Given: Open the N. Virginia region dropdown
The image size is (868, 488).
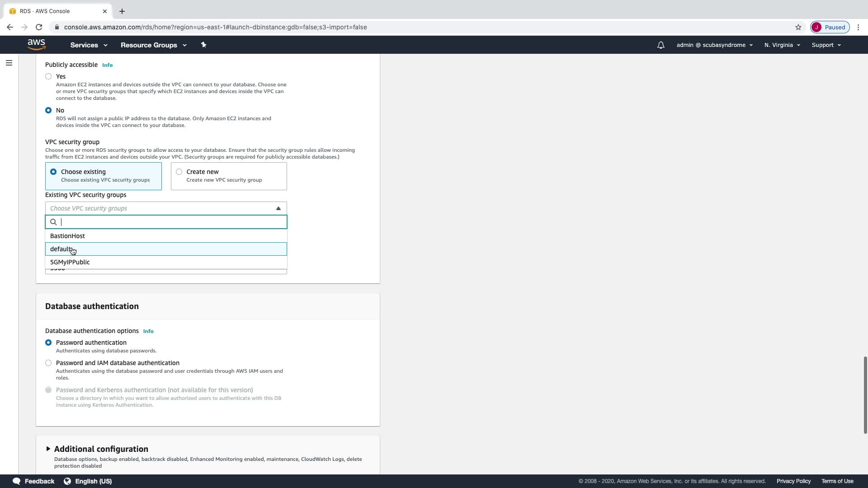Looking at the screenshot, I should [782, 45].
